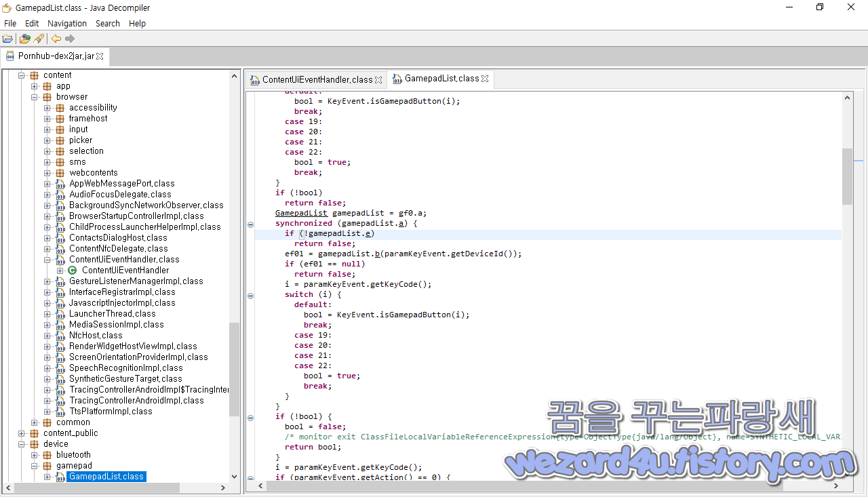868x497 pixels.
Task: Select MediaSessionImpl.class in tree
Action: (116, 325)
